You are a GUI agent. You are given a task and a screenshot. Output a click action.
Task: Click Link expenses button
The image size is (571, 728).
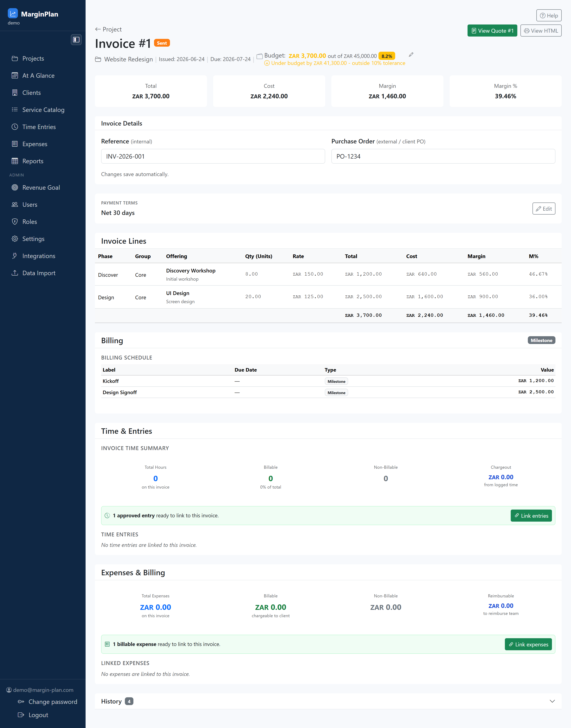528,644
